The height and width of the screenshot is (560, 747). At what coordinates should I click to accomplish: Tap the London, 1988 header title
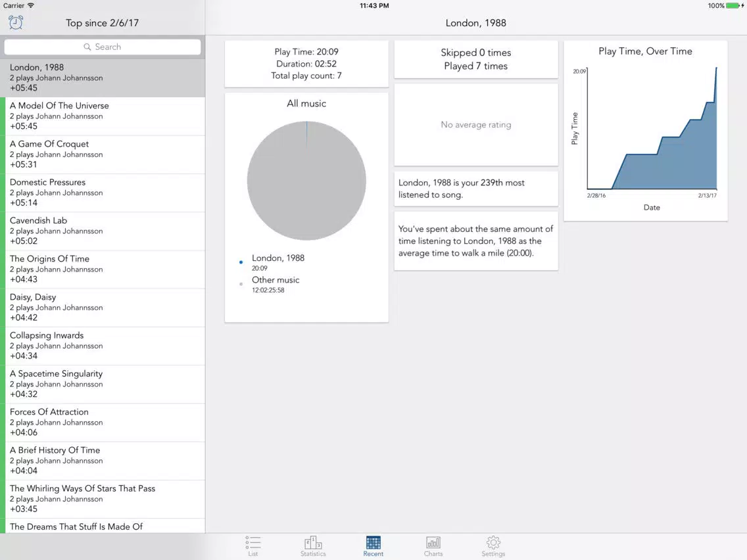click(476, 23)
